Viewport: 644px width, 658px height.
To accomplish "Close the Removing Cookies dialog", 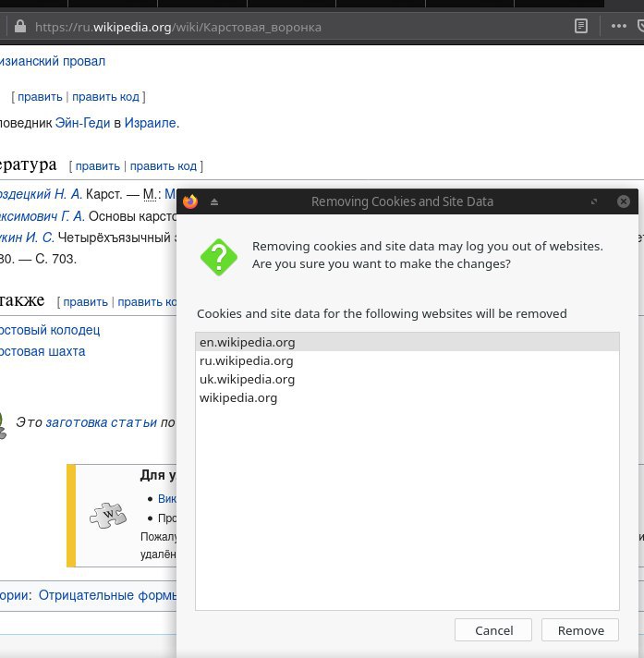I will (x=624, y=201).
